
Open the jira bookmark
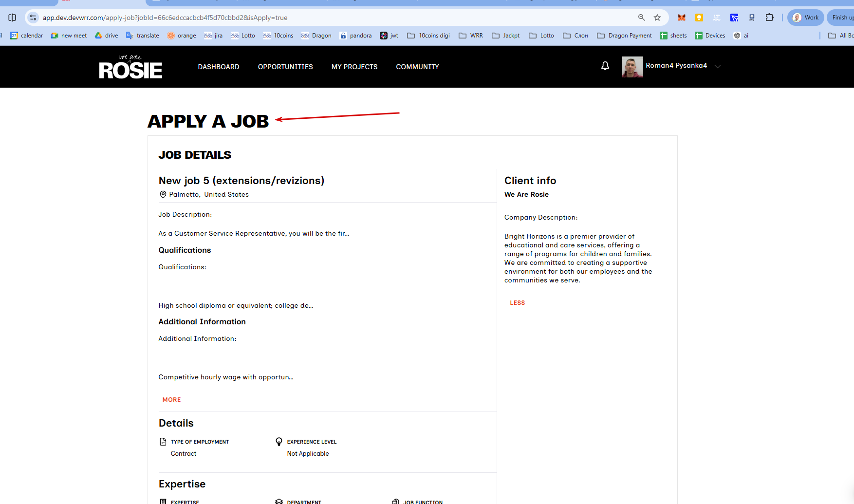pos(213,36)
